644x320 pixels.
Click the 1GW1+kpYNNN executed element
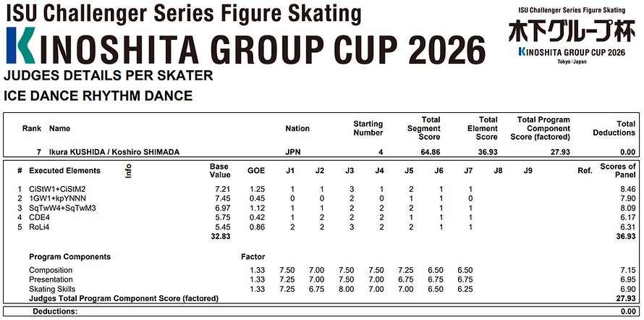click(57, 199)
